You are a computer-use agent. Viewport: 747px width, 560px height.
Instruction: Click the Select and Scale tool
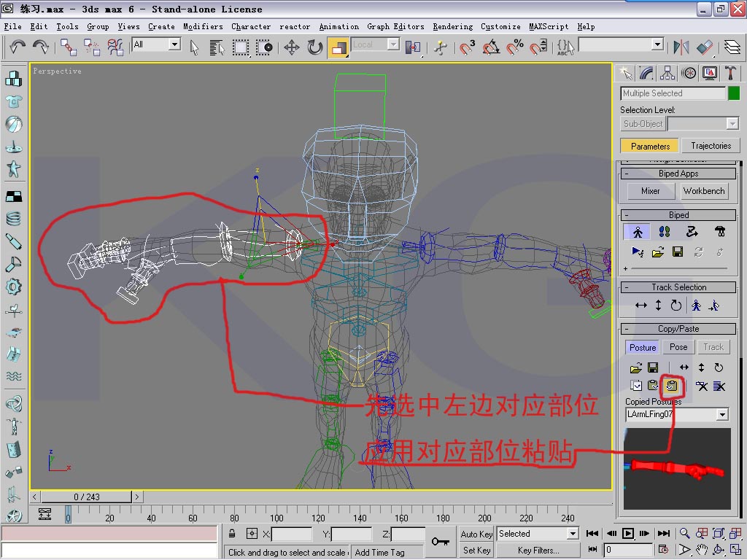[338, 47]
